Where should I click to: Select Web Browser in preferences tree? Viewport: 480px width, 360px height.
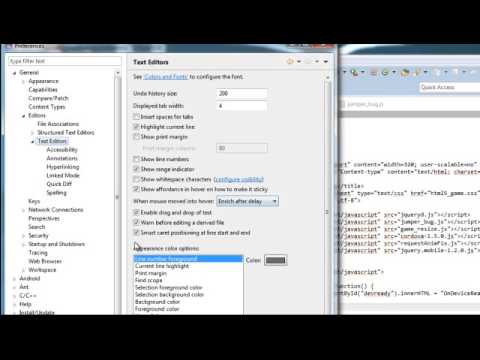click(x=45, y=261)
